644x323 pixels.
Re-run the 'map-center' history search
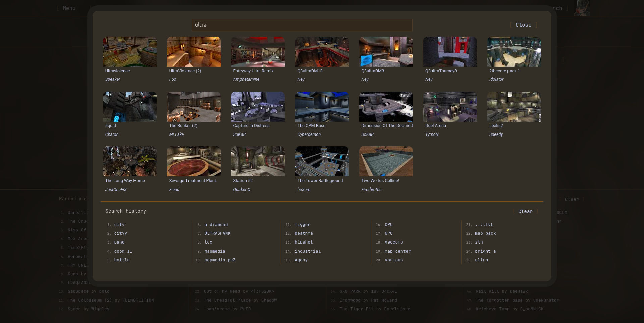[x=398, y=251]
